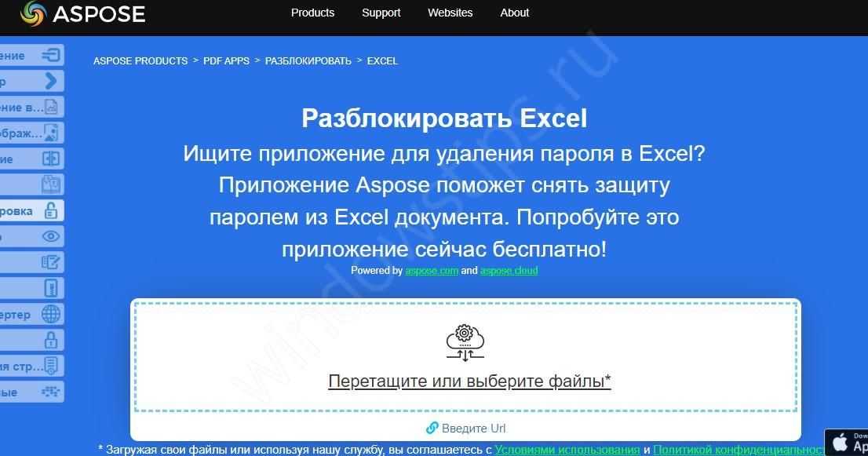
Task: Click the aspose.com link
Action: tap(431, 270)
